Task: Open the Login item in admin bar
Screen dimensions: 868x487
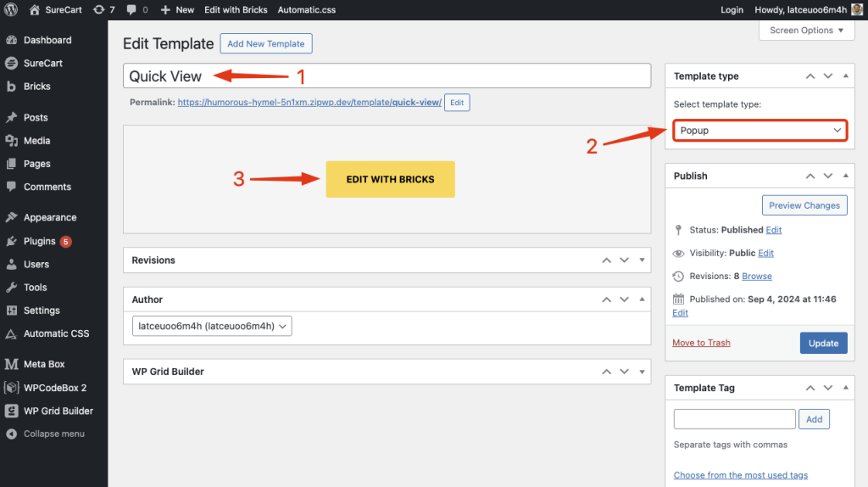Action: click(x=732, y=9)
